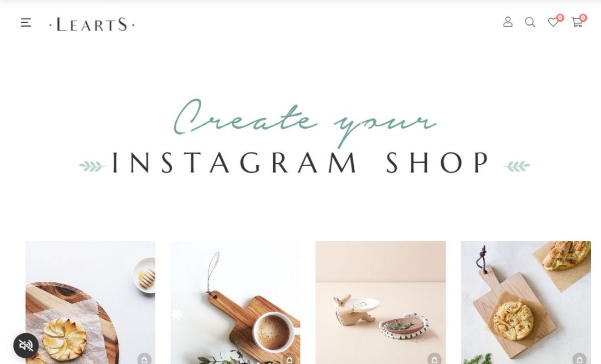Toggle the muted sound button

click(26, 346)
